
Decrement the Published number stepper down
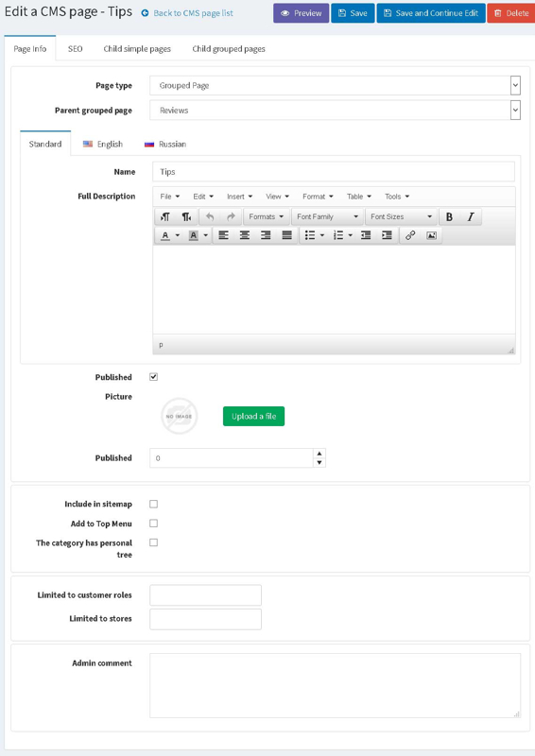pyautogui.click(x=319, y=462)
